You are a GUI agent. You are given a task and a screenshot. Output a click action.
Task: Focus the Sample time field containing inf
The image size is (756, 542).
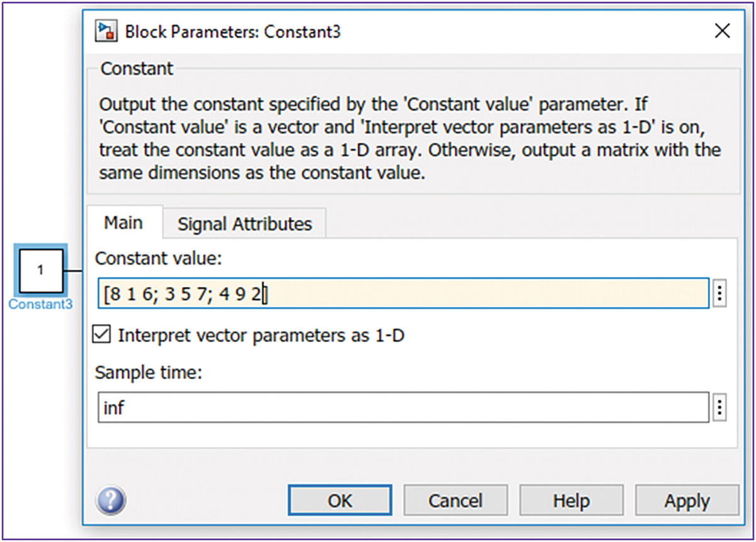[403, 409]
